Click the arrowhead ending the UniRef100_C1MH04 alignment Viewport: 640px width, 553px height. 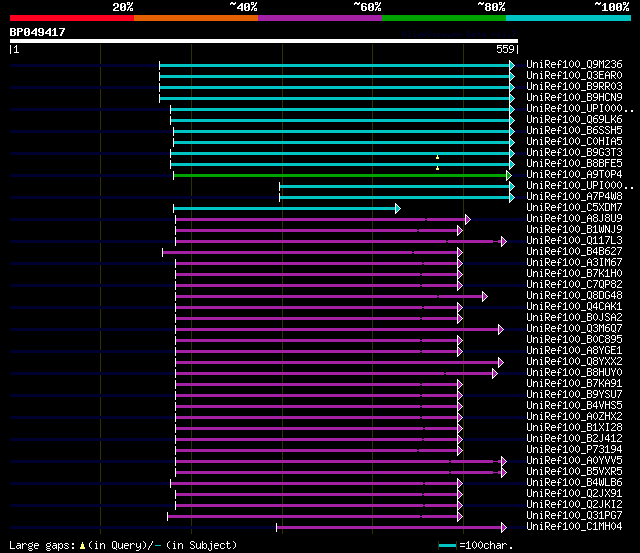coord(504,528)
